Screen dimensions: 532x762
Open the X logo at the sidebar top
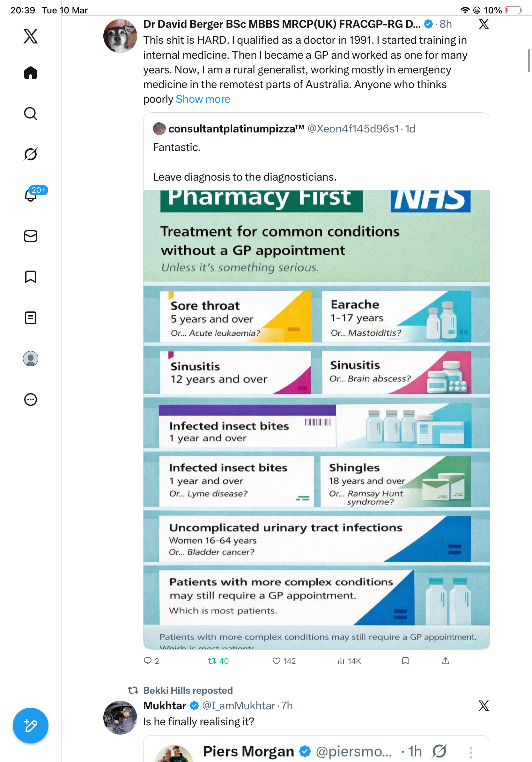(31, 36)
